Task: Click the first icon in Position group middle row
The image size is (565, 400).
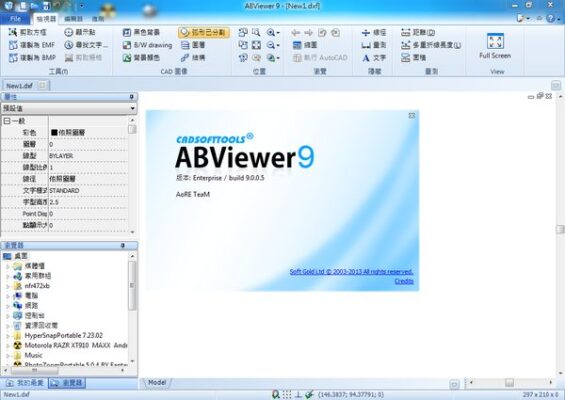Action: [x=243, y=45]
